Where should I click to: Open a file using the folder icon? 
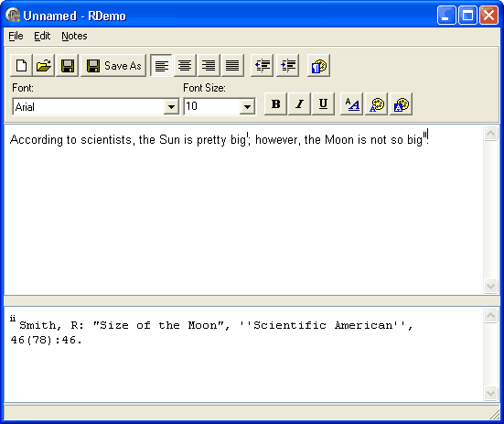coord(44,66)
